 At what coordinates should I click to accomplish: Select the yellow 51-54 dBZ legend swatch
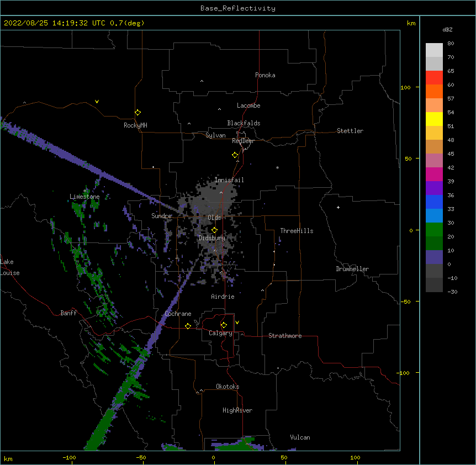(x=434, y=119)
